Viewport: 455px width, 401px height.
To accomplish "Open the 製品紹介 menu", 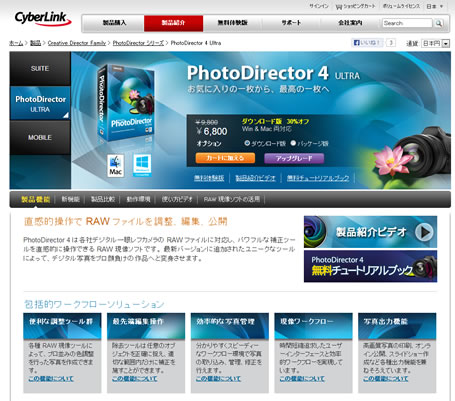I will pos(173,23).
